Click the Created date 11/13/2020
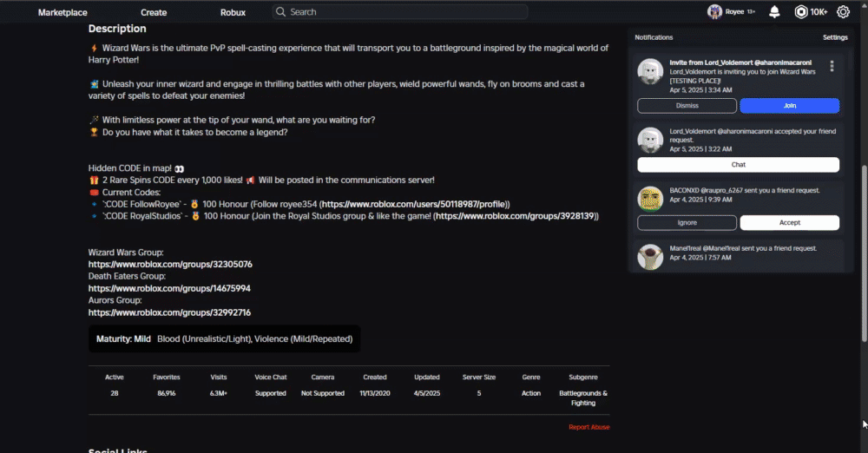This screenshot has height=453, width=868. coord(375,393)
